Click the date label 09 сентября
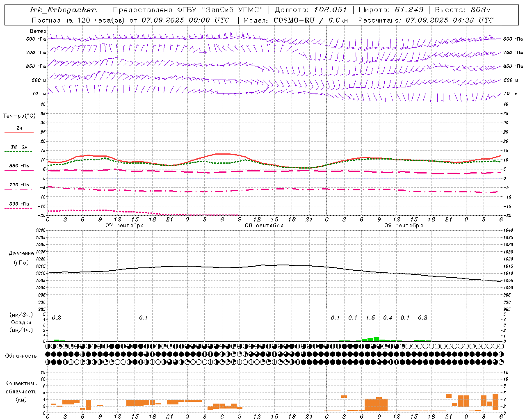 point(404,226)
